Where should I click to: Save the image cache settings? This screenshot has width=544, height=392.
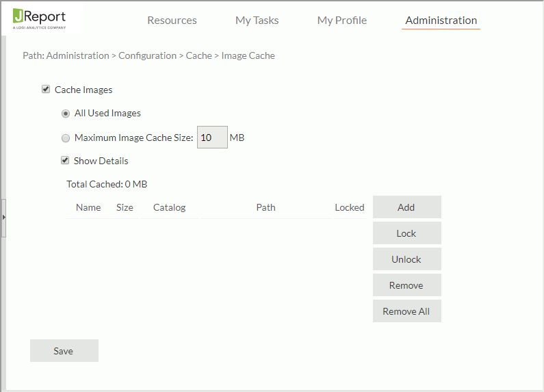64,351
